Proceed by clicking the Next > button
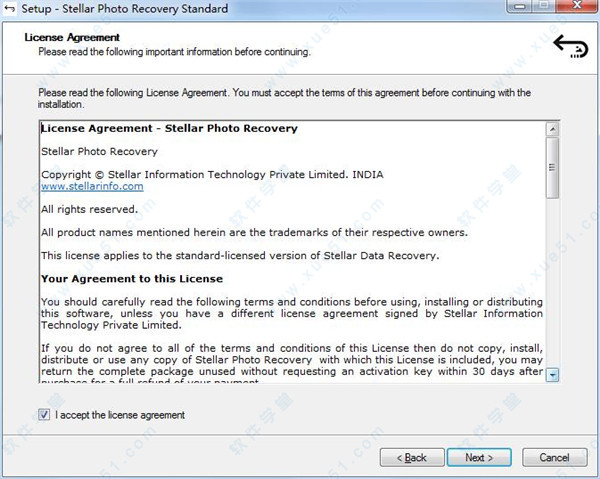 [x=479, y=457]
